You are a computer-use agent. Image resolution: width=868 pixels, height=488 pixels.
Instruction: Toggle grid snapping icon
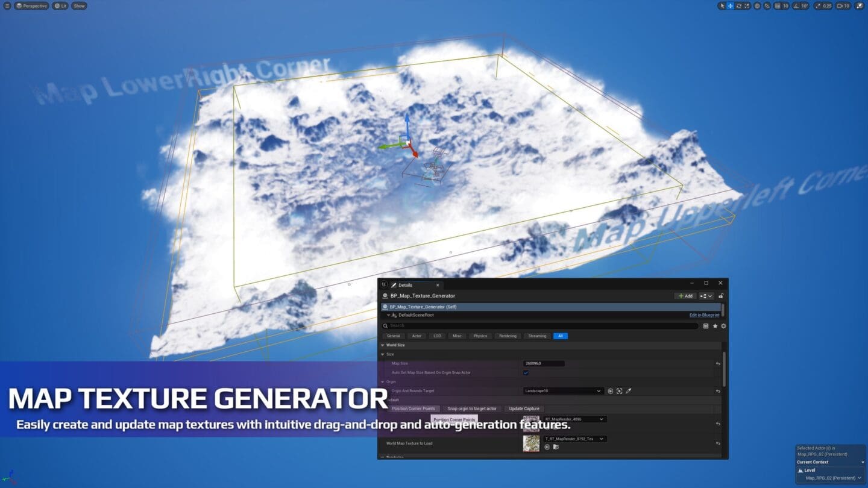coord(778,6)
